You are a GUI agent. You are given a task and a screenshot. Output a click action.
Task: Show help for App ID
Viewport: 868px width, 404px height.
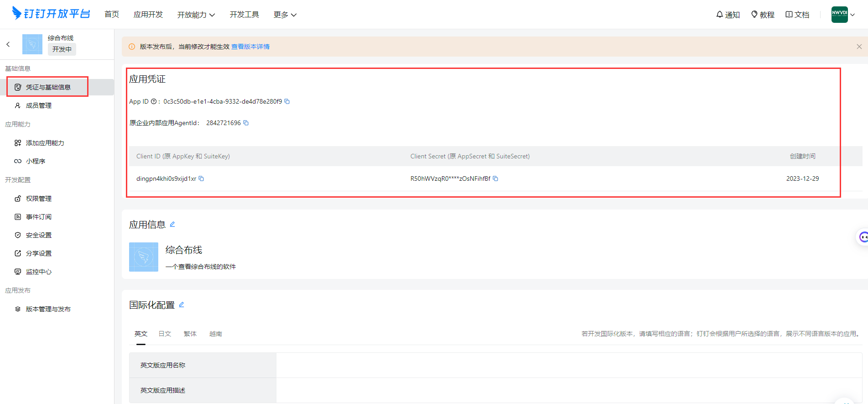click(x=154, y=101)
